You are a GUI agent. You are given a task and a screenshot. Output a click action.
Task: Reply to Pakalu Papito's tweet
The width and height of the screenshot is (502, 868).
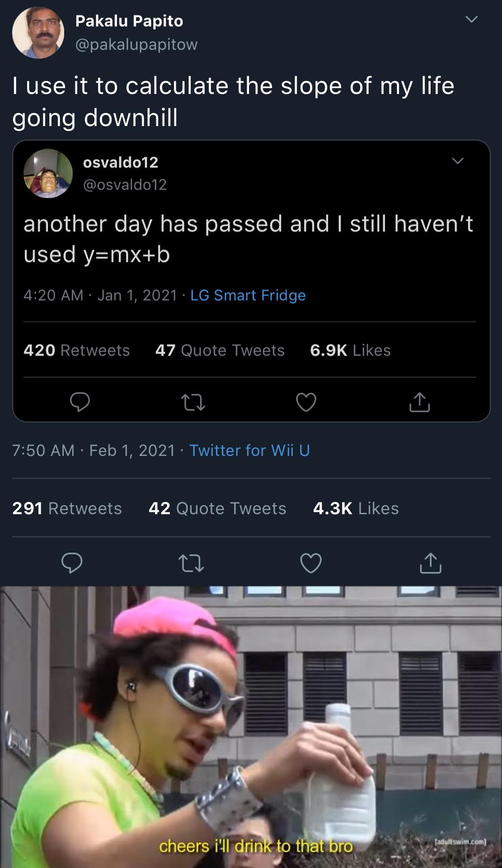coord(72,563)
